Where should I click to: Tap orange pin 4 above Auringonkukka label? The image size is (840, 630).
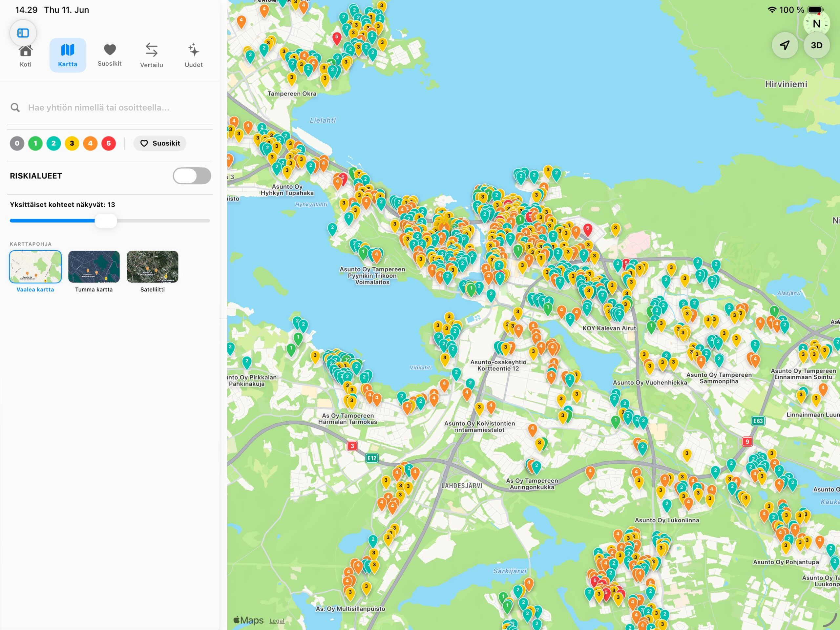pos(533,430)
